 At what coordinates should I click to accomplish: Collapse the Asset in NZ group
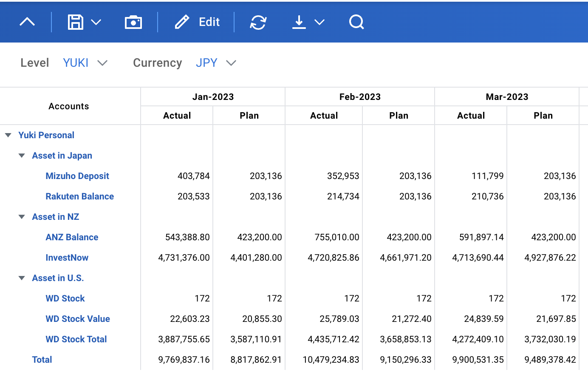click(22, 217)
